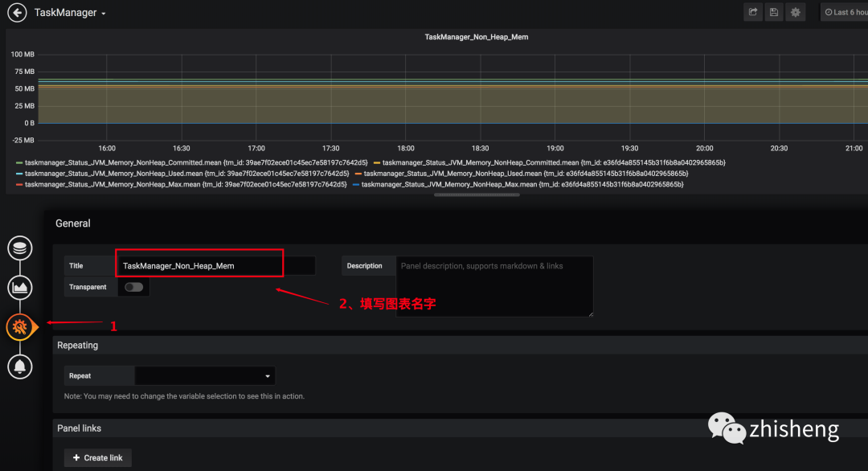Click the 18:00 time axis label

pyautogui.click(x=406, y=149)
